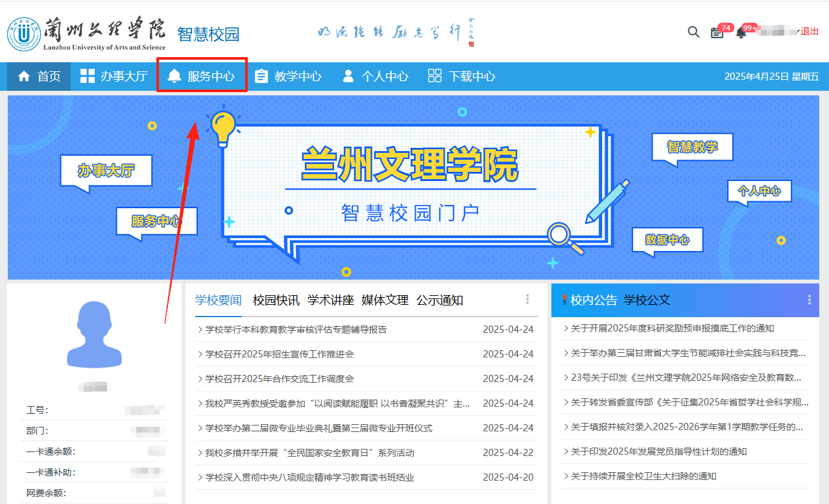Click the home icon in nav bar
This screenshot has height=504, width=829.
[24, 76]
